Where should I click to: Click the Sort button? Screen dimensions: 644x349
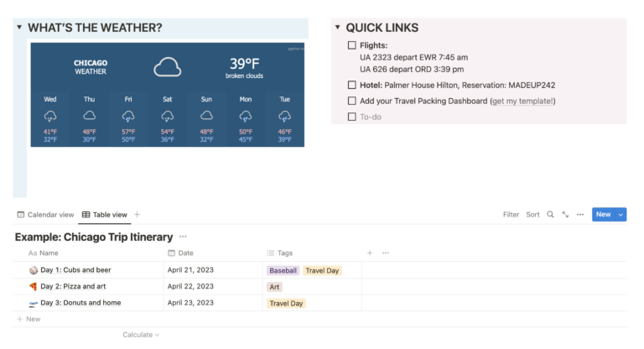coord(532,214)
